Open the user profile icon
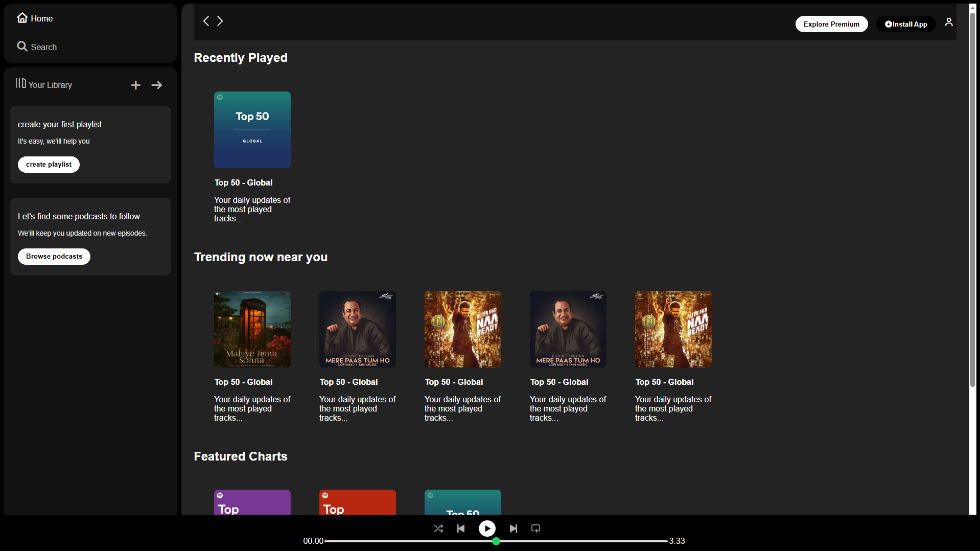Viewport: 980px width, 551px height. point(949,22)
